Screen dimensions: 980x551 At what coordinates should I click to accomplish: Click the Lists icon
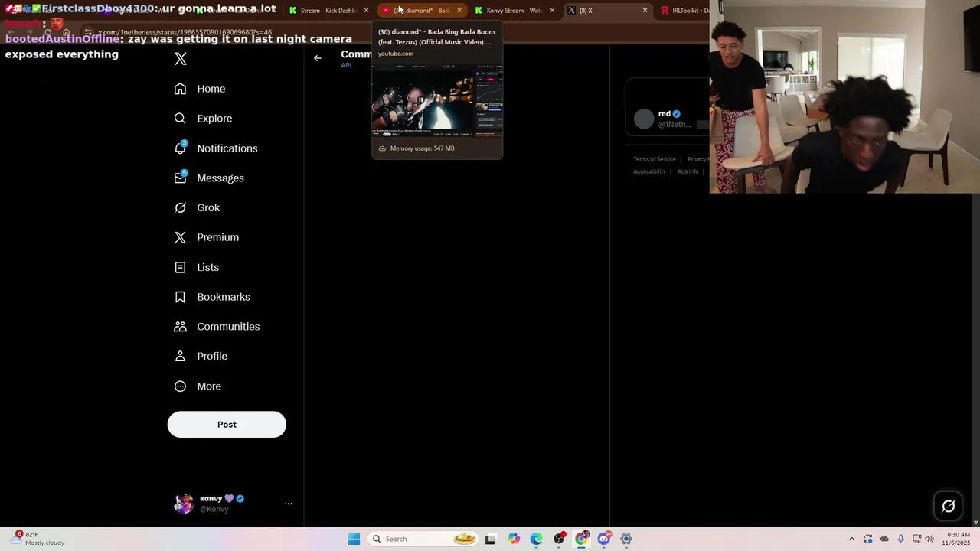tap(180, 267)
